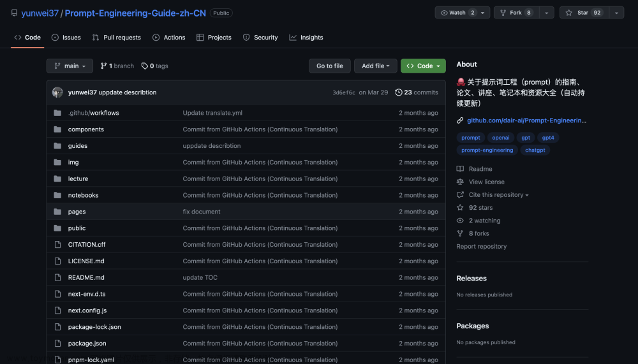
Task: Switch to the Issues tab
Action: [x=66, y=38]
